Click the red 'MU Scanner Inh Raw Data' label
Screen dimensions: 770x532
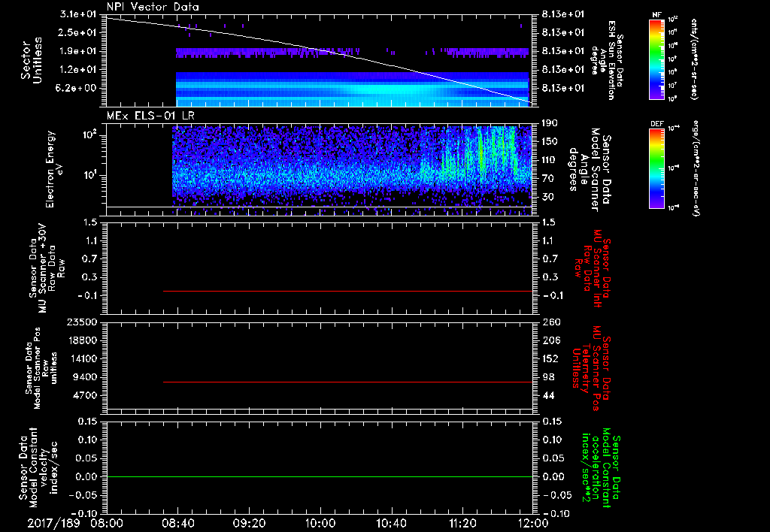point(592,268)
